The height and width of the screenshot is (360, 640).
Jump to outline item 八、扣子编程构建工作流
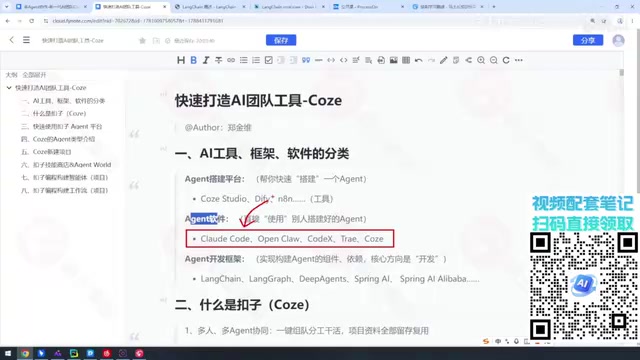click(x=64, y=191)
